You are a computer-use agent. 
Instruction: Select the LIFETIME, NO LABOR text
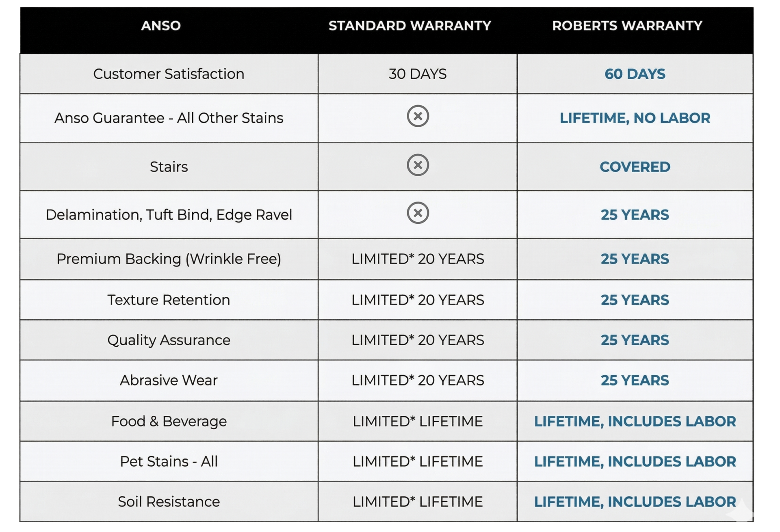[635, 118]
